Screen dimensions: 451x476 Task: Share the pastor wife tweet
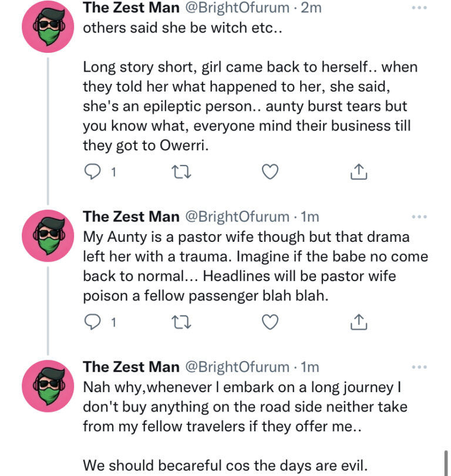coord(358,322)
